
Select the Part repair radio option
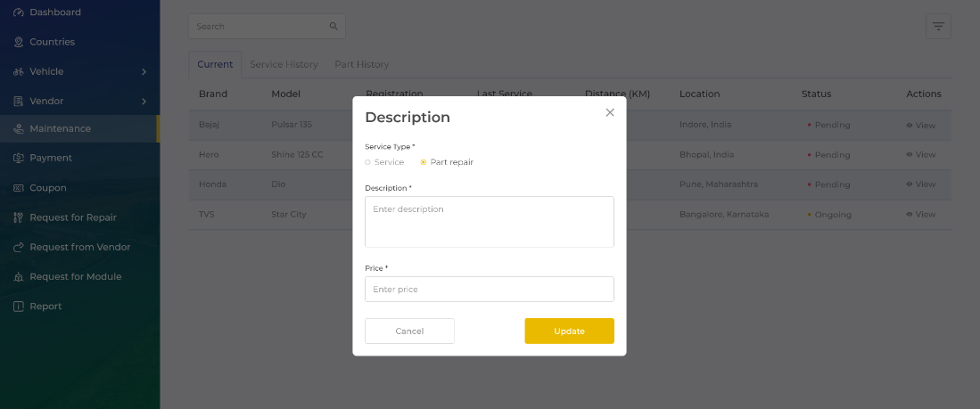(x=424, y=162)
